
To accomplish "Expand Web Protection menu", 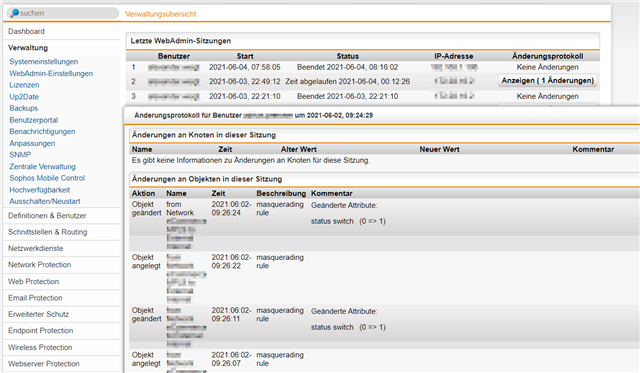I will click(x=33, y=282).
